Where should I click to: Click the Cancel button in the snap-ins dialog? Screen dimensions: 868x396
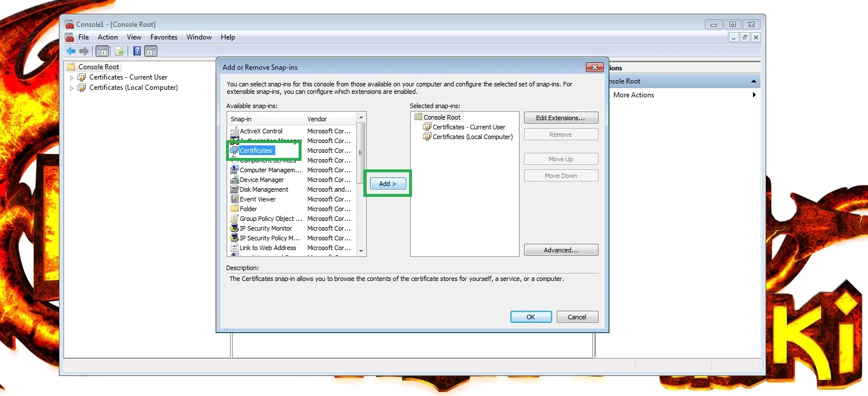tap(577, 317)
